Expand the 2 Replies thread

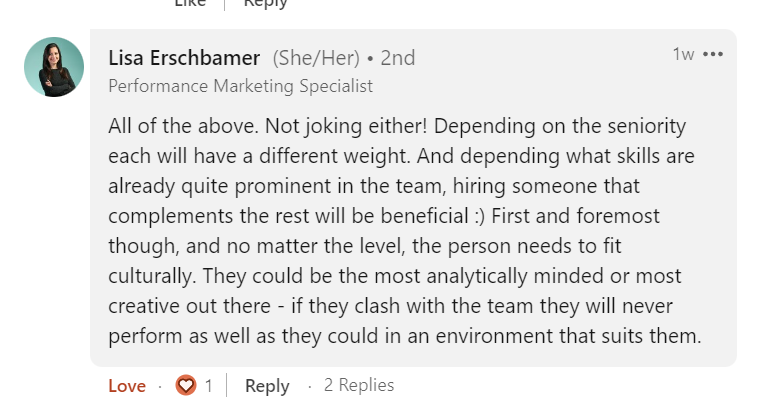coord(359,385)
